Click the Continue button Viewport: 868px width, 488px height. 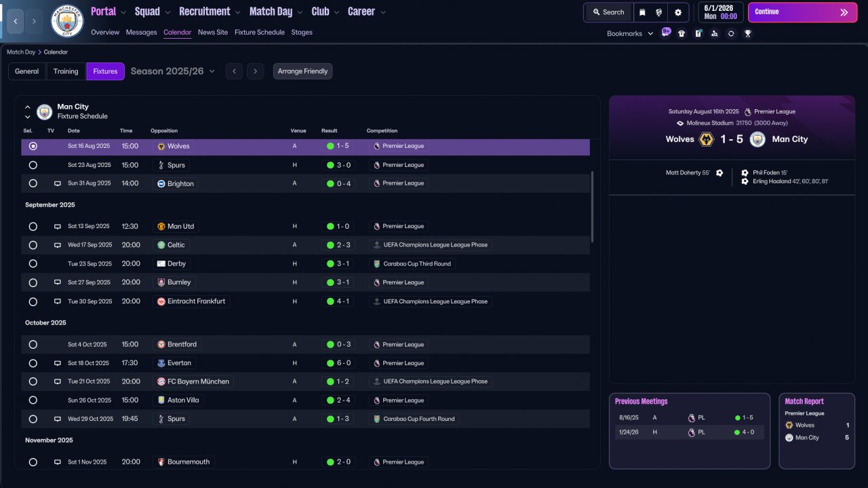coord(802,12)
